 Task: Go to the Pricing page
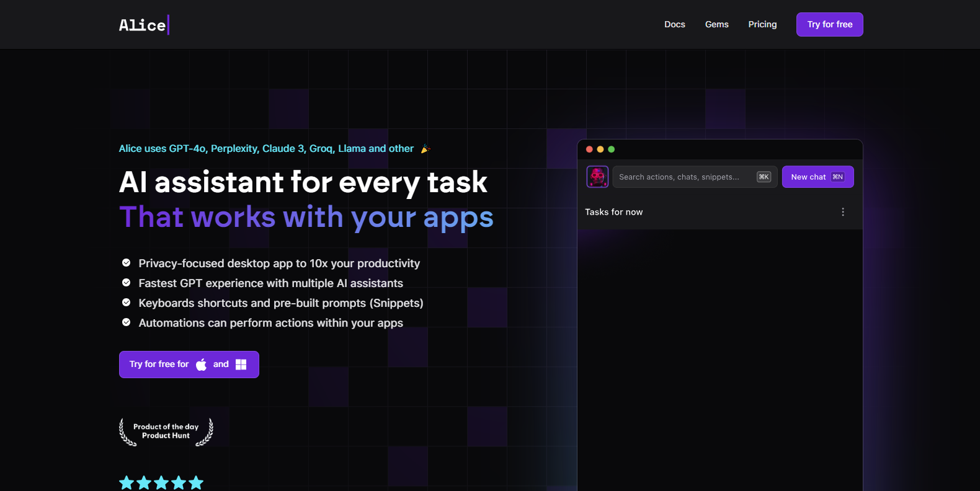(x=762, y=24)
